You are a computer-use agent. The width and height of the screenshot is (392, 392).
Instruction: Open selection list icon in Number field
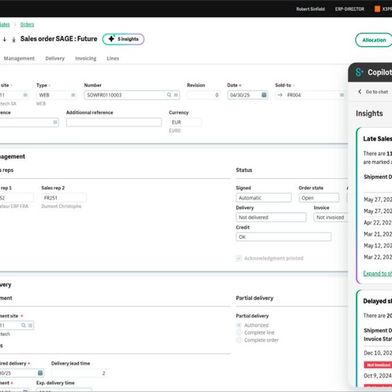(x=176, y=95)
